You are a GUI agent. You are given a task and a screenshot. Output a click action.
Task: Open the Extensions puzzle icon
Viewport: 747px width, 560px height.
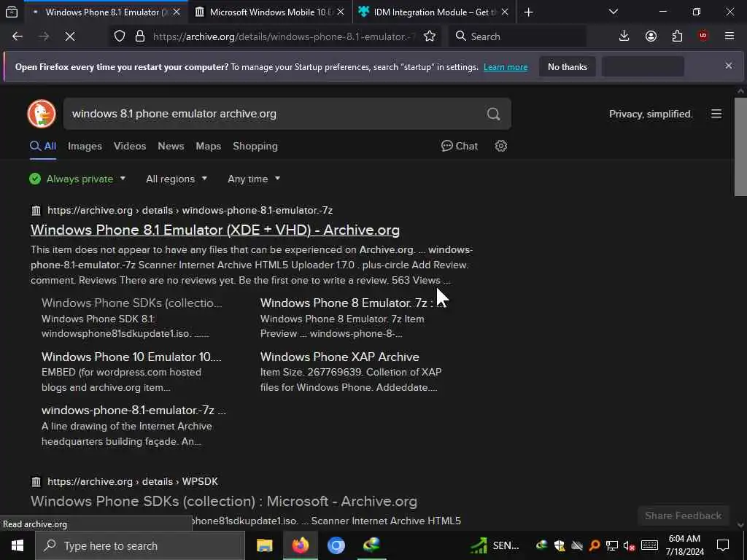[x=677, y=36]
